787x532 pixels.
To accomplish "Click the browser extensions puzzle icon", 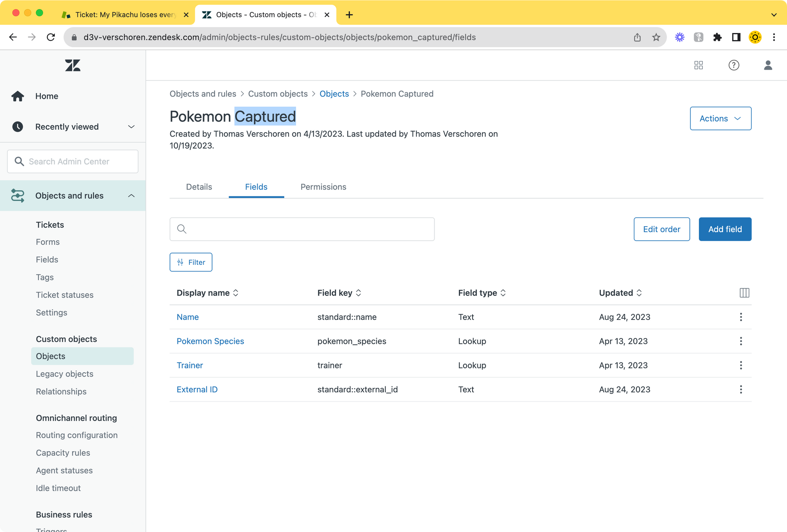I will 717,37.
